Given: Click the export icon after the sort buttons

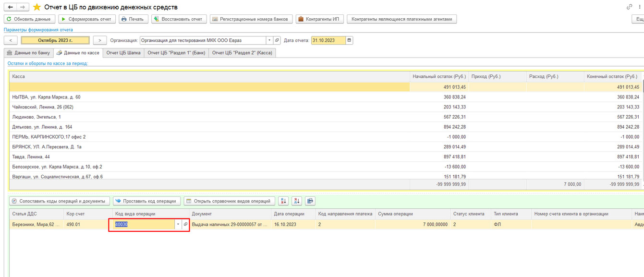Looking at the screenshot, I should 310,201.
